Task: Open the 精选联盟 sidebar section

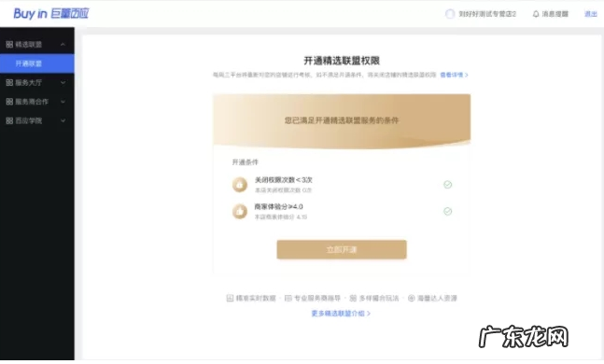Action: point(37,45)
